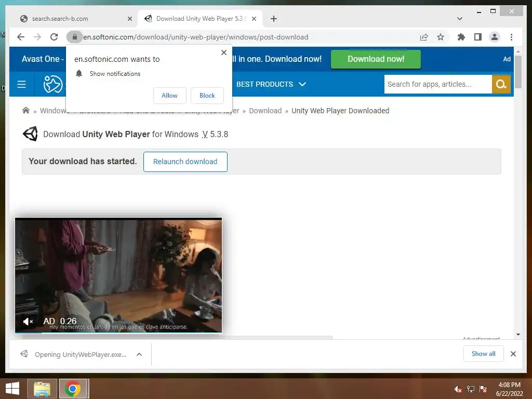
Task: Open the UnityWebPlayer.exe download item
Action: [x=74, y=354]
